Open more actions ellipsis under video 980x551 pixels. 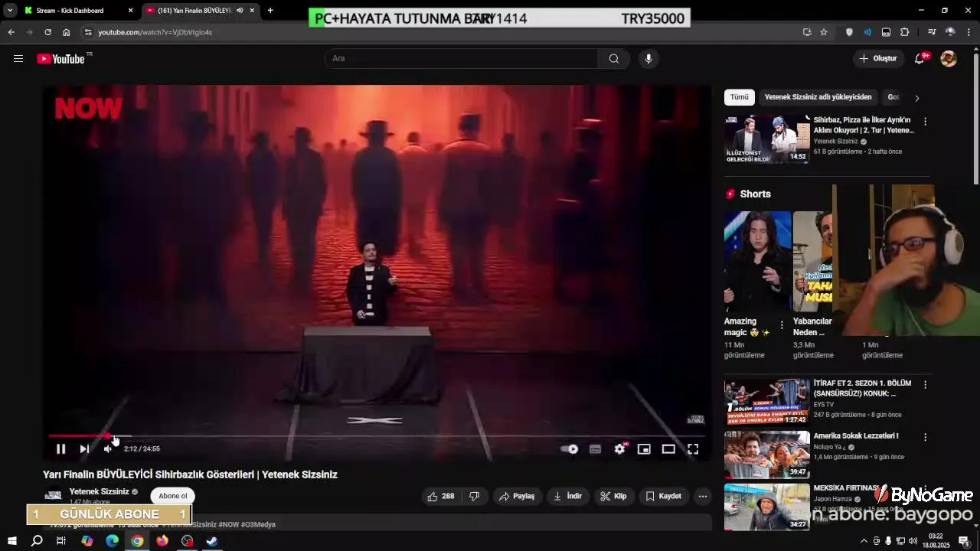click(703, 497)
